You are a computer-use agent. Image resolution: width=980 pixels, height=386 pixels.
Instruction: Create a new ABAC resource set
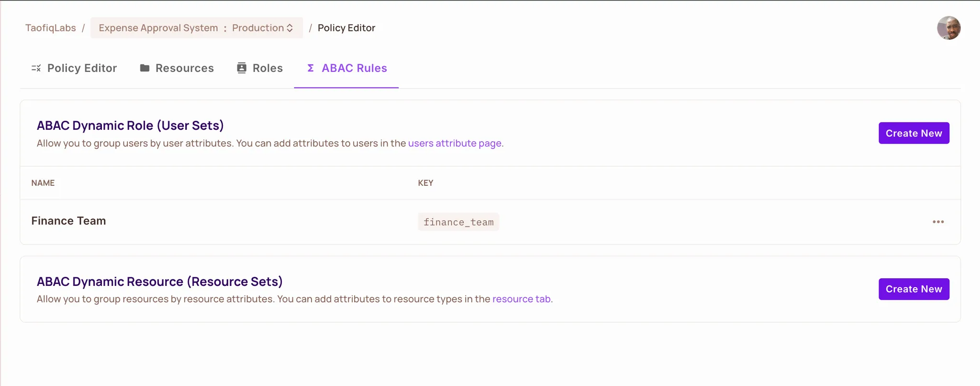(x=913, y=289)
